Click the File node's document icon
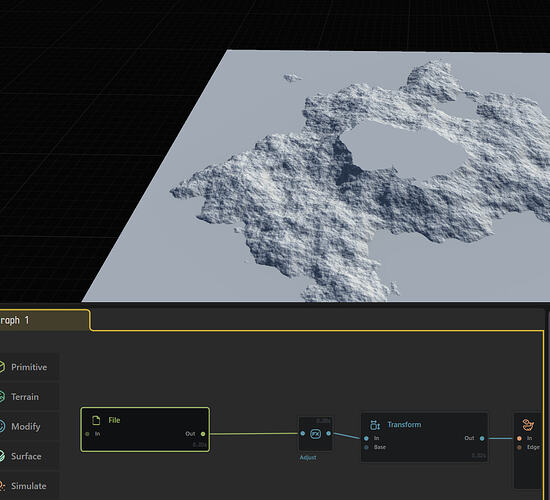This screenshot has height=500, width=550. [96, 420]
